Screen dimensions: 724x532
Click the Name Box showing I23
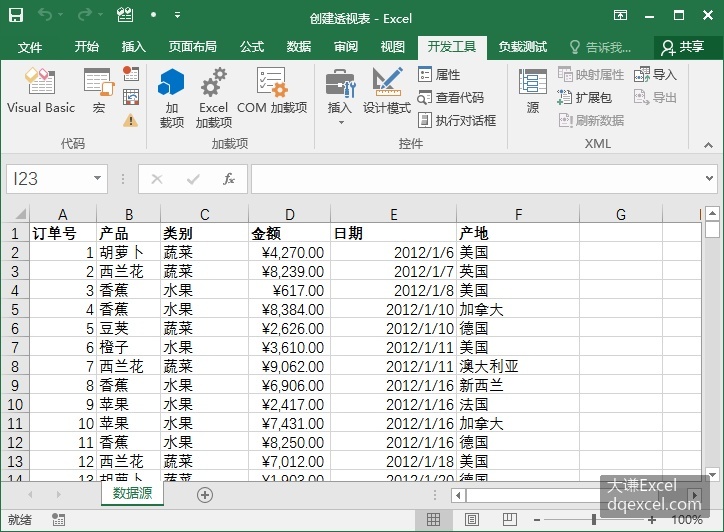tap(48, 178)
